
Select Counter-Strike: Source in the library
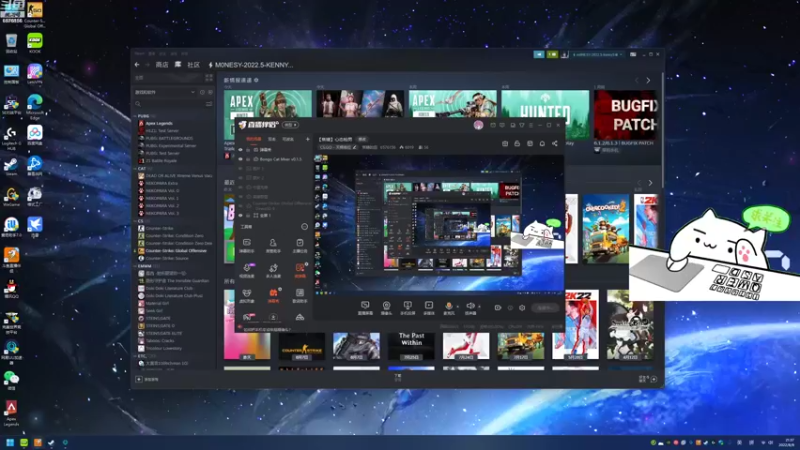167,258
